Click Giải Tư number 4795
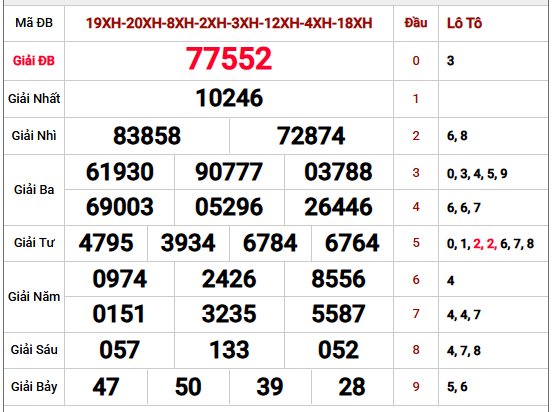554x412 pixels. pos(106,243)
